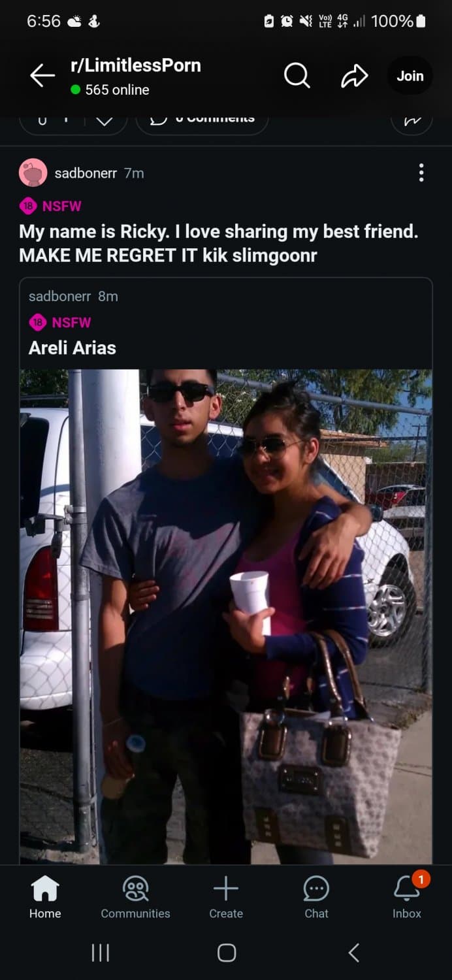Tap the Android home navigation button

pos(227,953)
